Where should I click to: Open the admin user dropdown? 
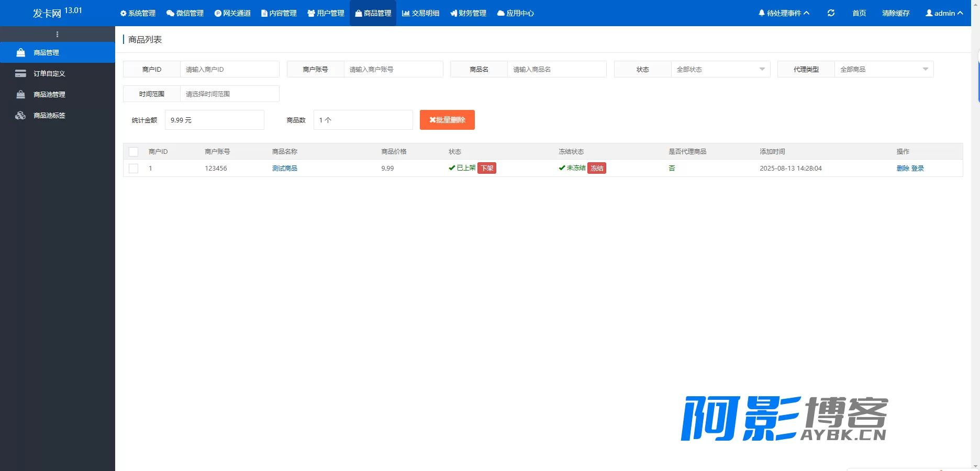click(x=944, y=13)
